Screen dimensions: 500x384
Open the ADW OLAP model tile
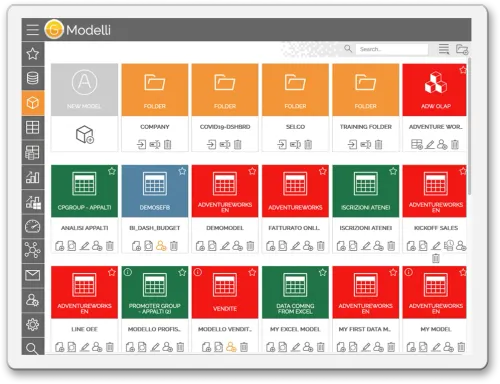tap(434, 90)
